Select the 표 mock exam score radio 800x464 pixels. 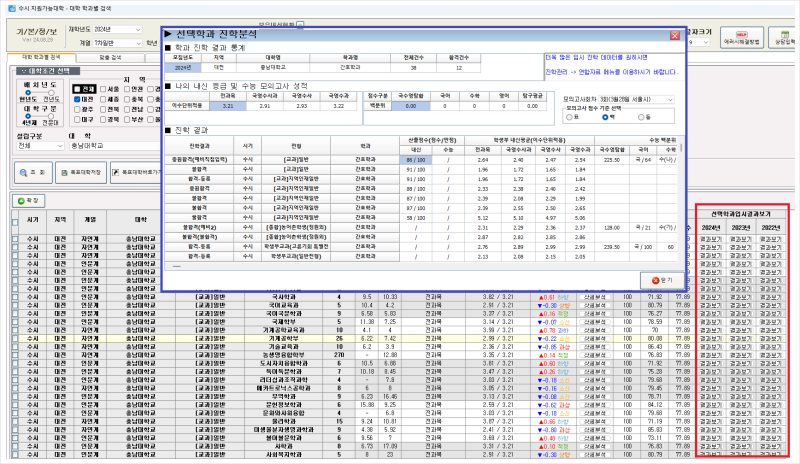pos(569,117)
